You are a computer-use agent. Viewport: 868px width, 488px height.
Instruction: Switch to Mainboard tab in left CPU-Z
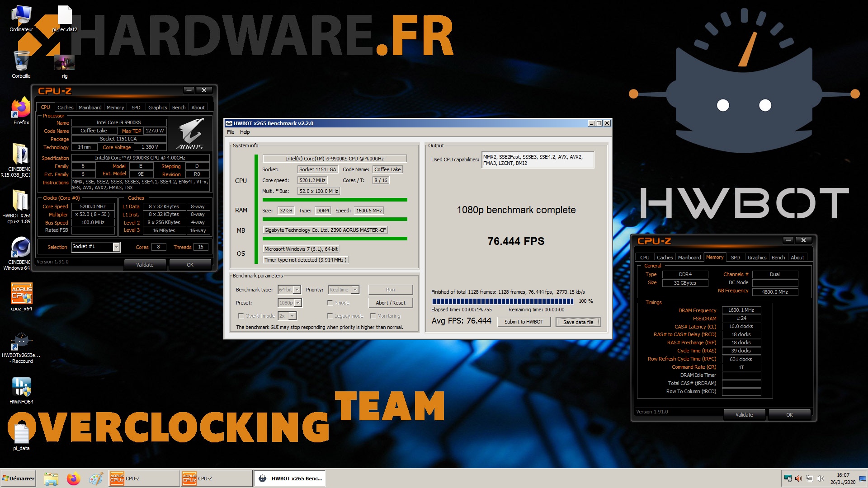(x=90, y=108)
